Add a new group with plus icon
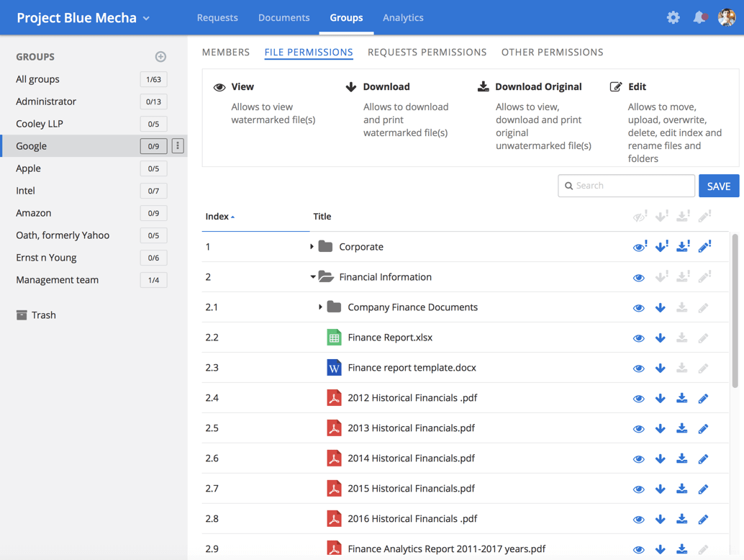 [160, 56]
